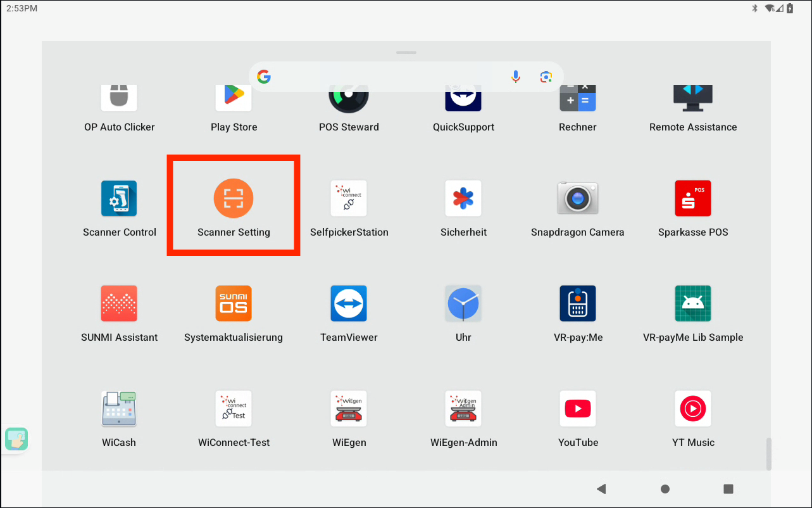Open the OP Auto Clicker app
The image size is (812, 508).
(x=119, y=98)
